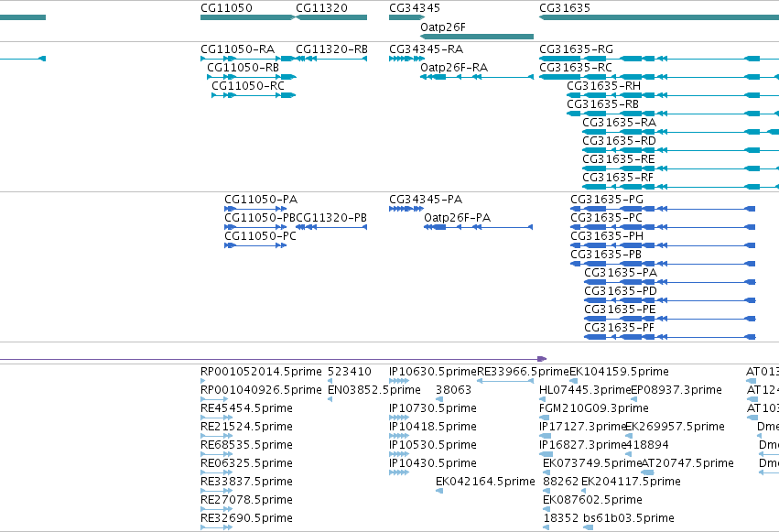Select transcript CG11050-RC
Viewport: 779px width, 532px height.
[248, 86]
